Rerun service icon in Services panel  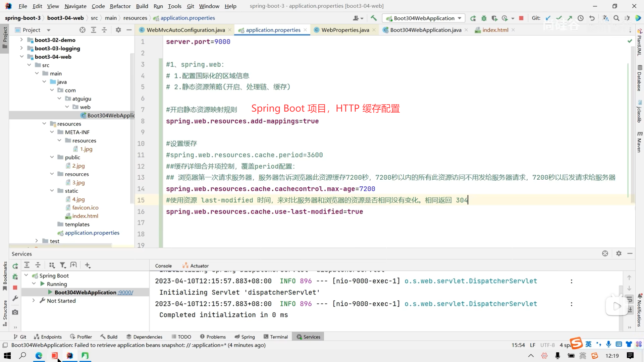coord(15,266)
